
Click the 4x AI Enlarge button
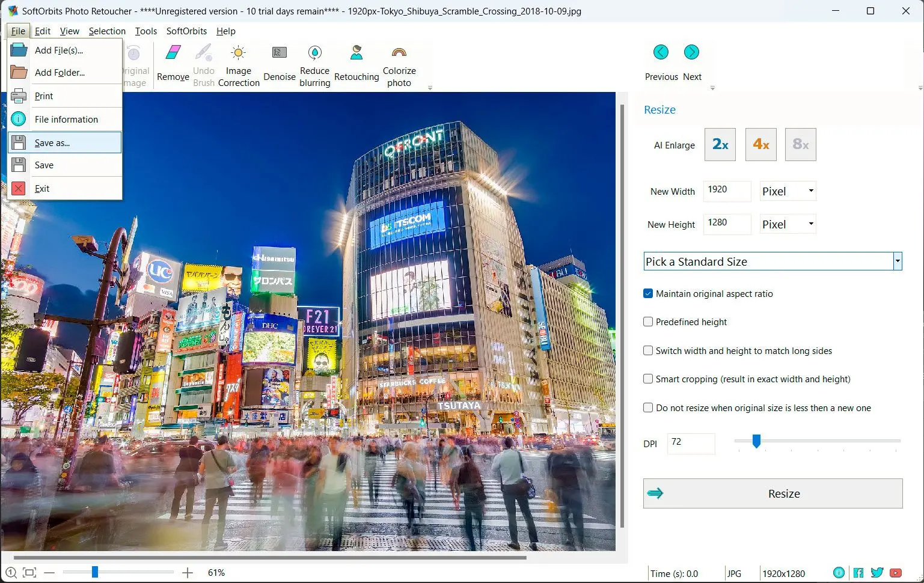click(x=760, y=144)
